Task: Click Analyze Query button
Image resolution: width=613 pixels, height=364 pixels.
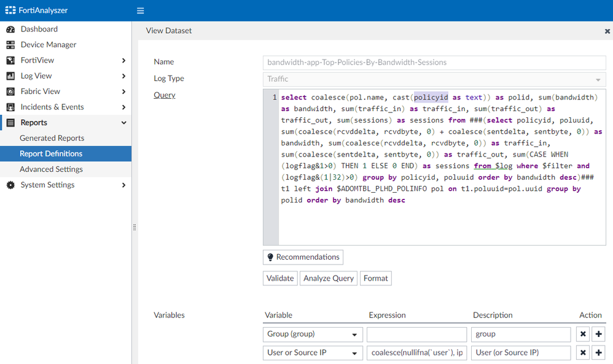Action: (329, 278)
